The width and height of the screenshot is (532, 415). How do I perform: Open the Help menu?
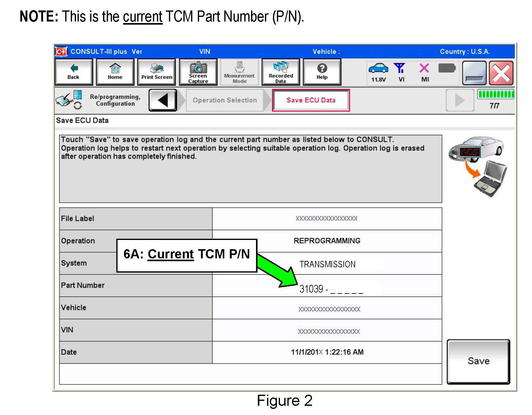(x=322, y=72)
